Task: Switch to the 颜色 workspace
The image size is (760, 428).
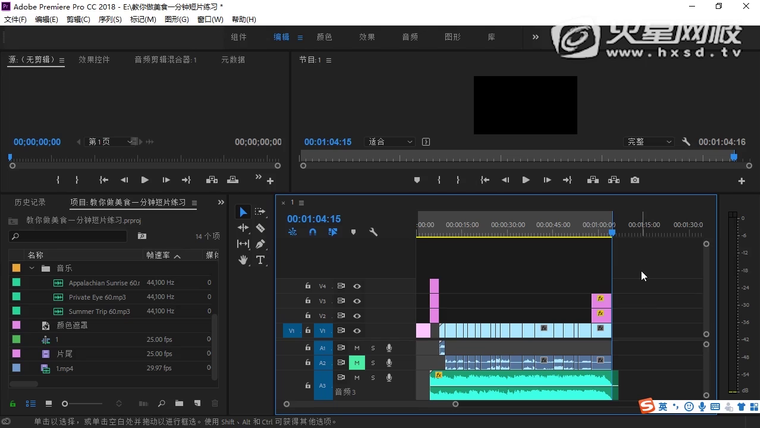Action: 324,37
